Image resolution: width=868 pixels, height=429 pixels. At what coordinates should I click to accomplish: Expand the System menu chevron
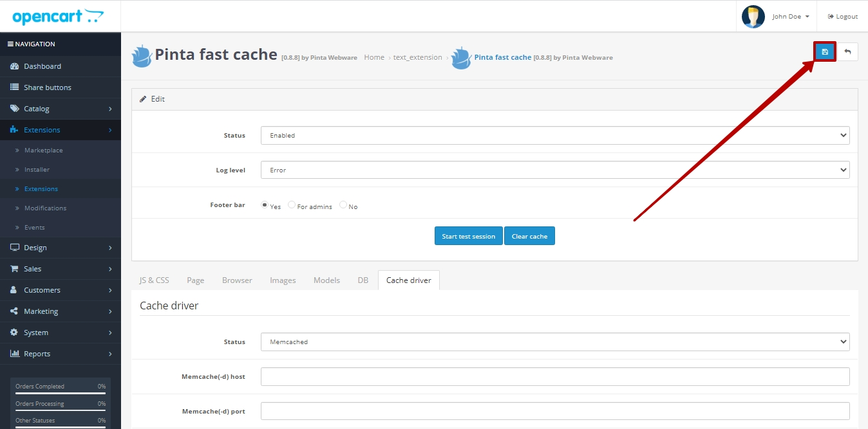click(110, 333)
